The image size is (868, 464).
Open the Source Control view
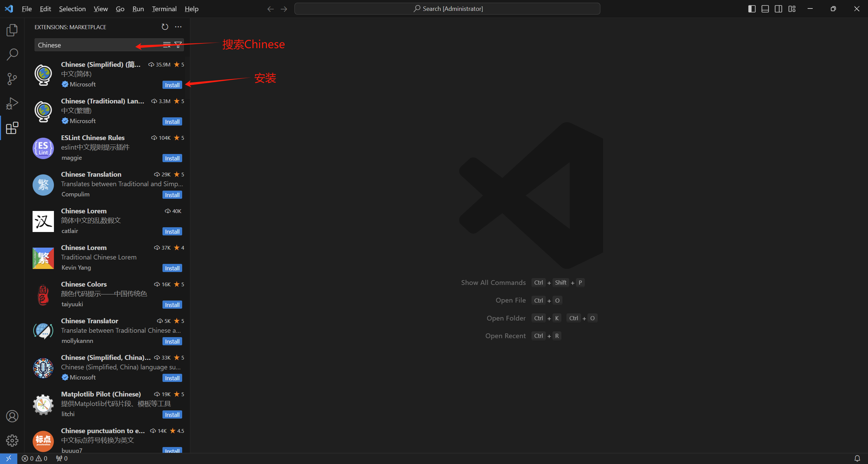tap(12, 79)
